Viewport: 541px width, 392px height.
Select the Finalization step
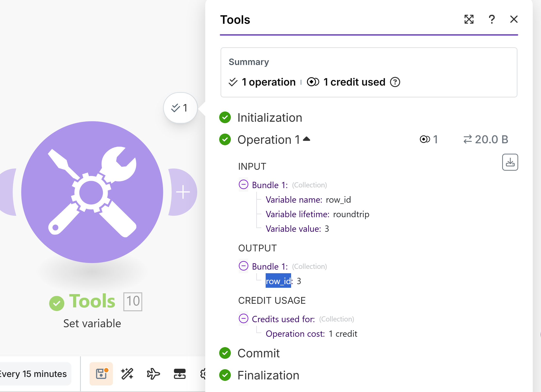[x=268, y=375]
